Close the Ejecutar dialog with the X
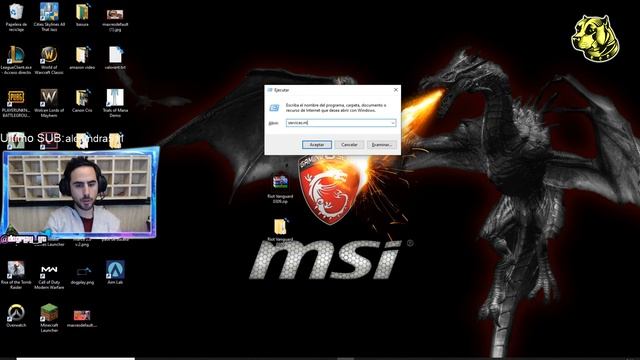 click(x=396, y=90)
